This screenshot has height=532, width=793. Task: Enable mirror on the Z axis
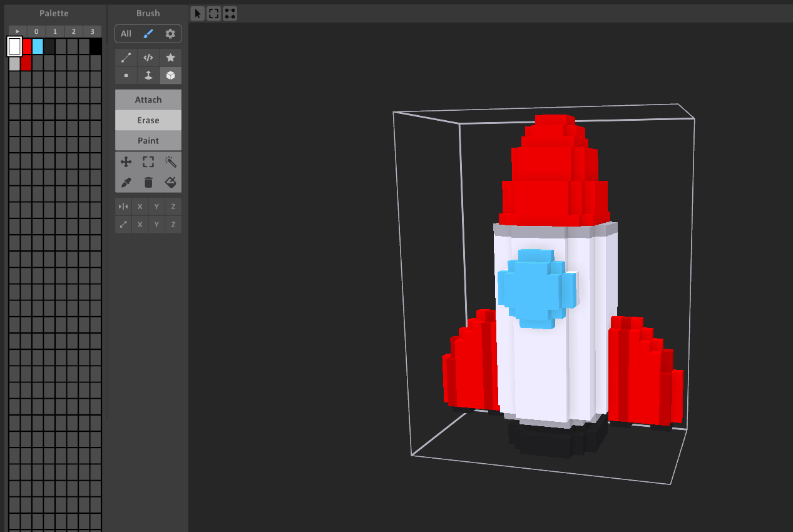coord(173,206)
